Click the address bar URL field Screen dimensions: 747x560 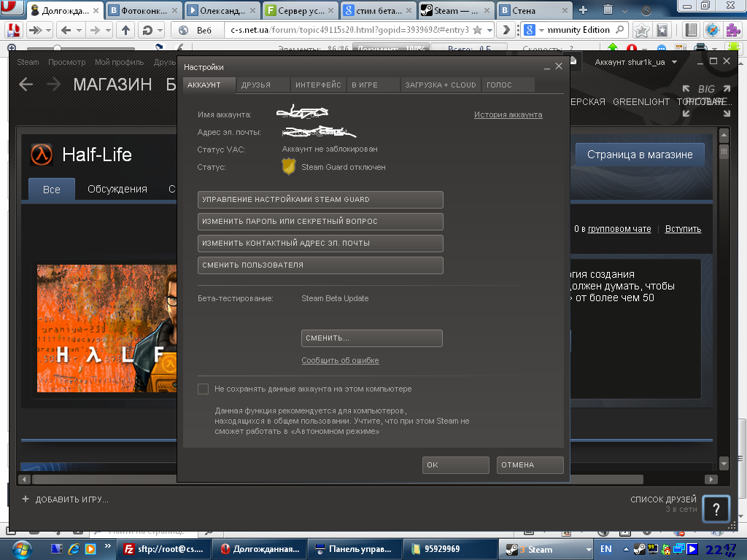point(349,30)
